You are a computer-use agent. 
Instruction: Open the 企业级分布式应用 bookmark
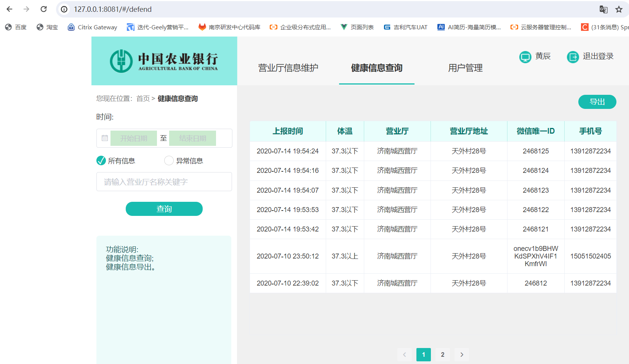tap(300, 27)
